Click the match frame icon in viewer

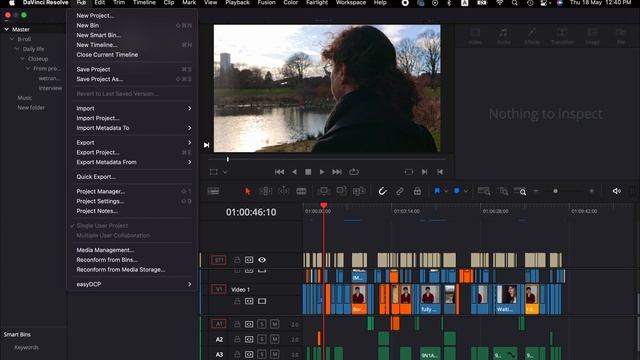pos(409,172)
